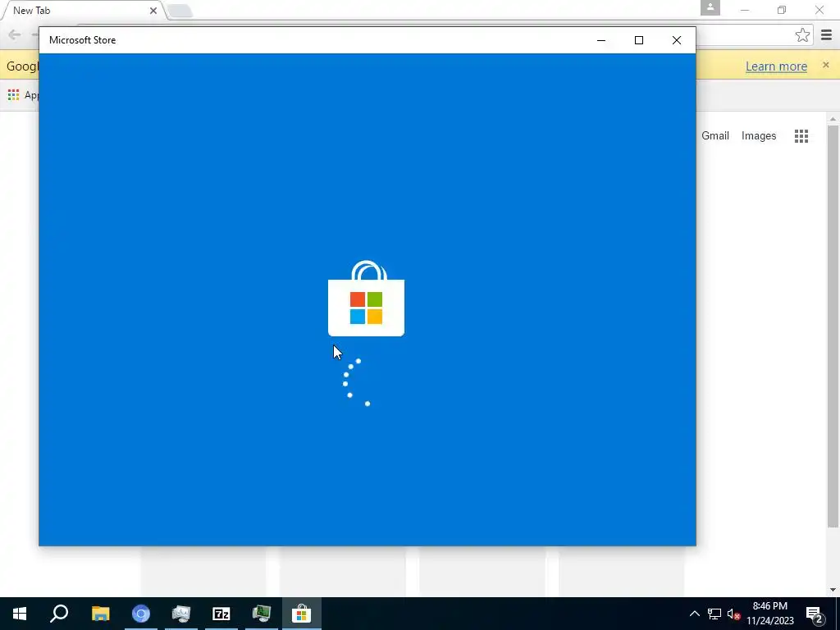The height and width of the screenshot is (630, 840).
Task: Click the muted volume tray icon
Action: [x=733, y=614]
